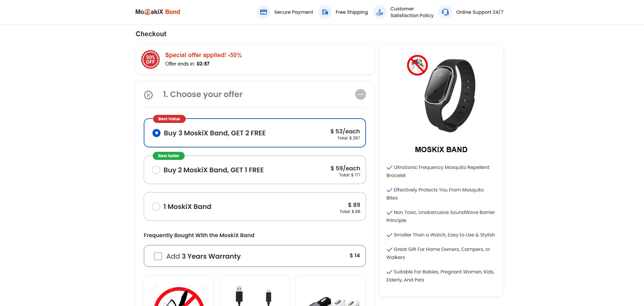Enable the Add 3 Years Warranty checkbox
Screen dimensions: 644x306
(158, 256)
